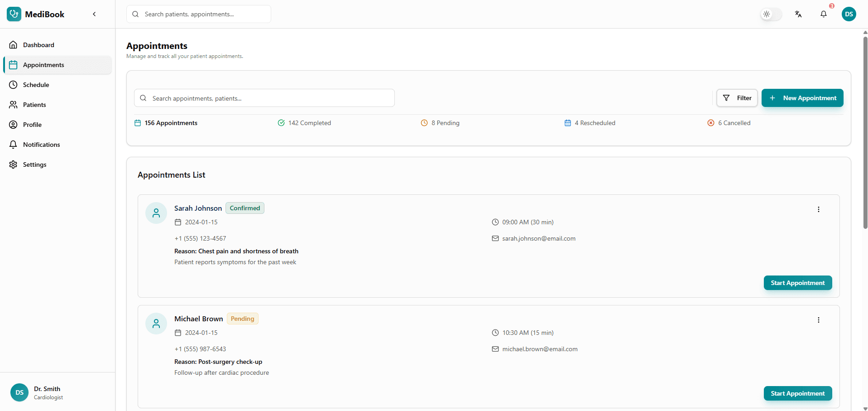Open the Schedule page

point(58,85)
